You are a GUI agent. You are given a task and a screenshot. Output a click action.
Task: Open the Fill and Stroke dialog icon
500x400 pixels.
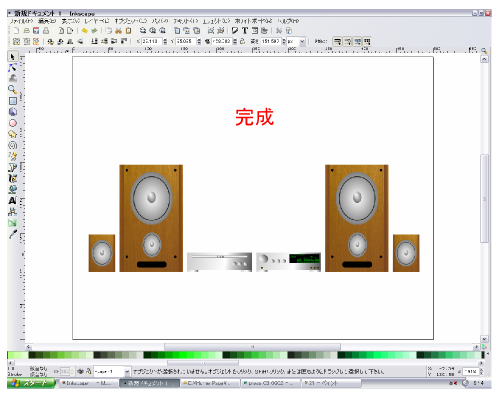(235, 31)
